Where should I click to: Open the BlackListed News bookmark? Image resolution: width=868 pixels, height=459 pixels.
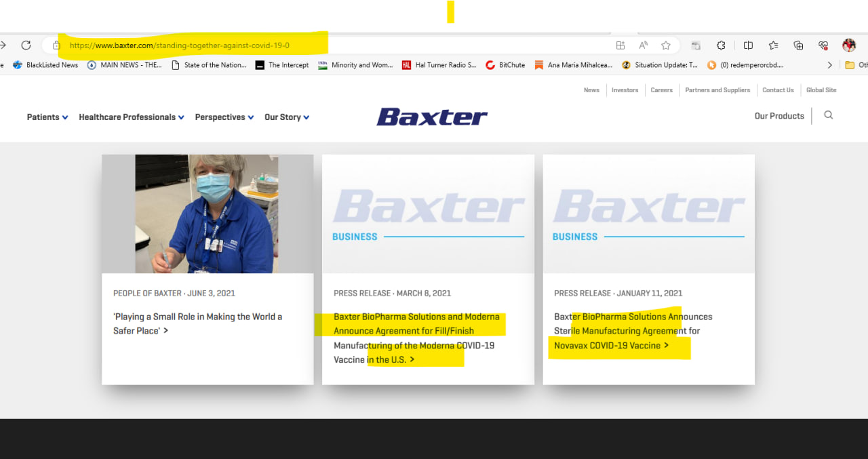point(45,65)
